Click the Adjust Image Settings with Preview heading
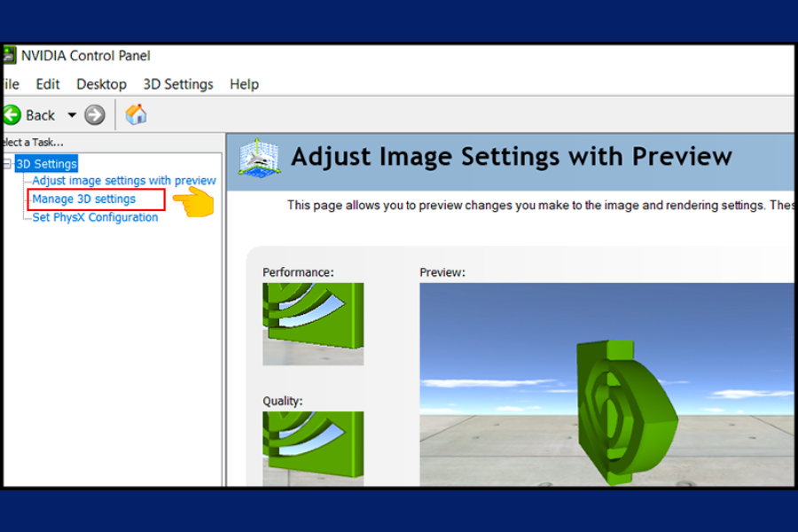Image resolution: width=798 pixels, height=532 pixels. point(512,156)
